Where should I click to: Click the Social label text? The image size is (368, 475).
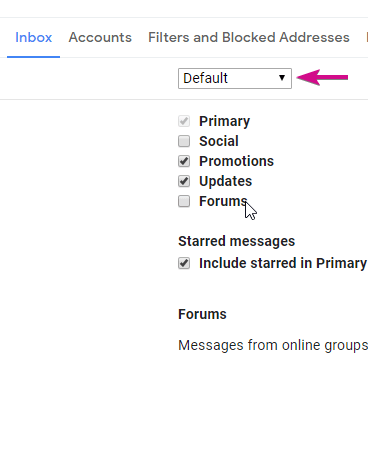(219, 141)
